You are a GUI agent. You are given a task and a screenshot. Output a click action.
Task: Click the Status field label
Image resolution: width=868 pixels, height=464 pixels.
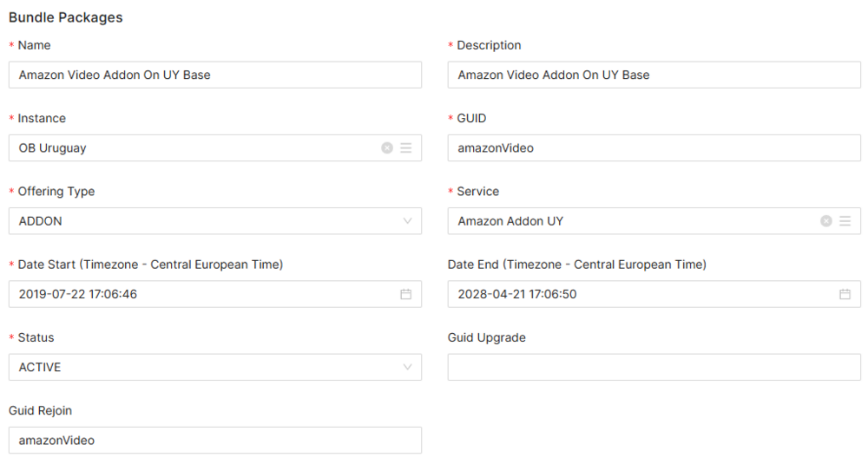(36, 337)
